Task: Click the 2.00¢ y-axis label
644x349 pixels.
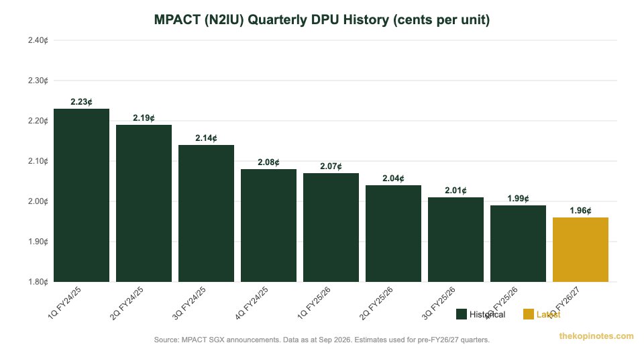Action: coord(38,201)
